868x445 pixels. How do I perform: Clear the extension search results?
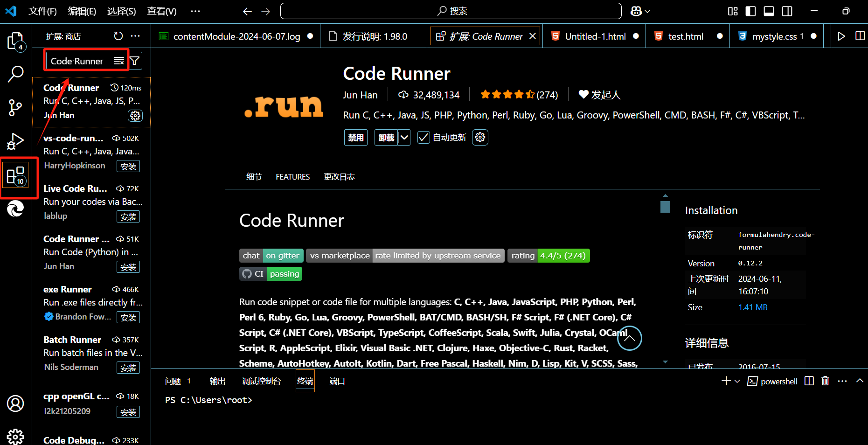tap(119, 61)
